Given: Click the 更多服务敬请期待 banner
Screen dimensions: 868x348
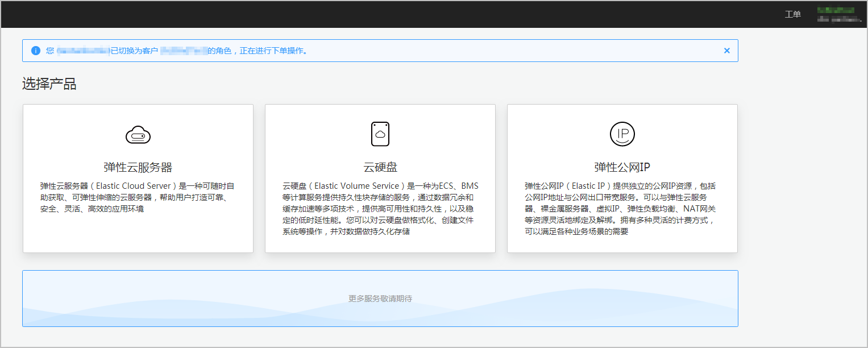Looking at the screenshot, I should [x=380, y=299].
